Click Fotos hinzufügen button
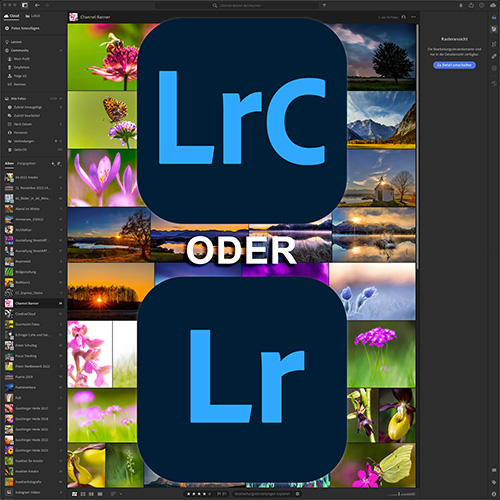The width and height of the screenshot is (500, 500). point(22,28)
